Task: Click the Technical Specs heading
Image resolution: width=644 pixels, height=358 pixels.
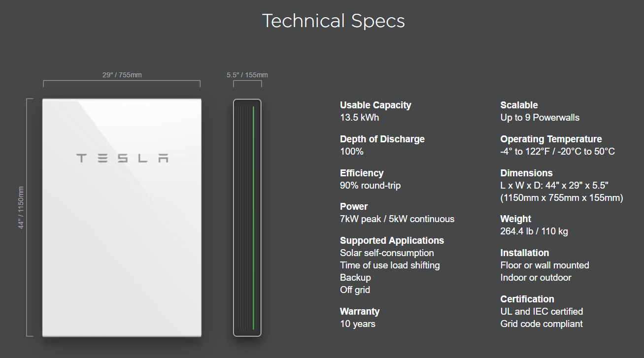Action: click(x=334, y=21)
